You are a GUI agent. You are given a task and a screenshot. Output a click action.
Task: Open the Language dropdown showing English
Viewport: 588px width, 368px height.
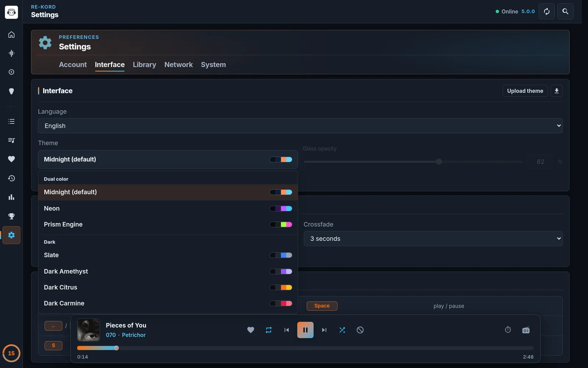(300, 126)
